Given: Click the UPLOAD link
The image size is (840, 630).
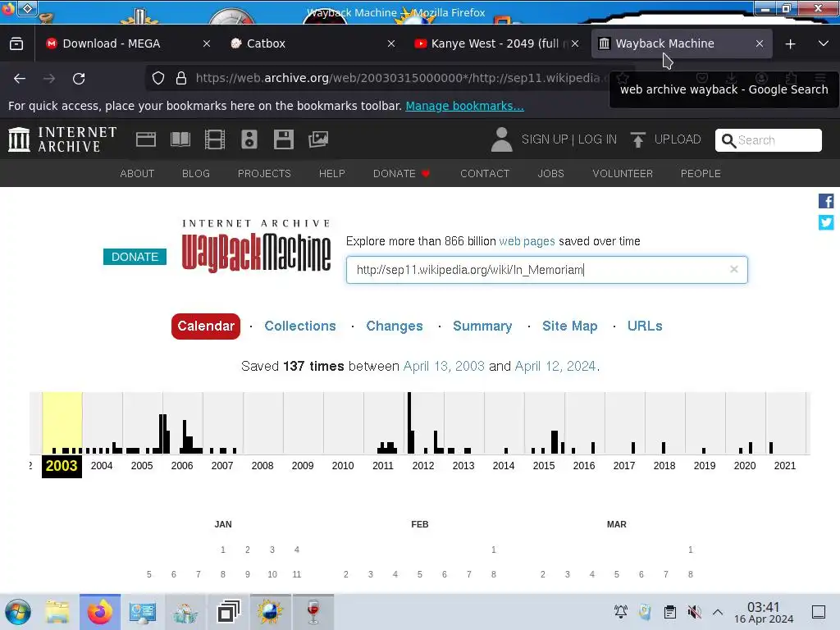Looking at the screenshot, I should 677,139.
